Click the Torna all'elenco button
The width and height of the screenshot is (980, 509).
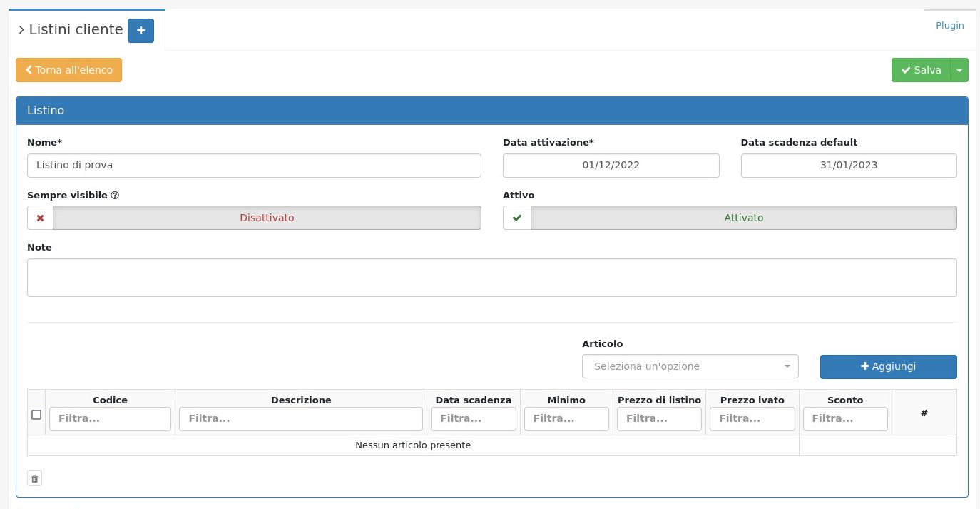68,70
